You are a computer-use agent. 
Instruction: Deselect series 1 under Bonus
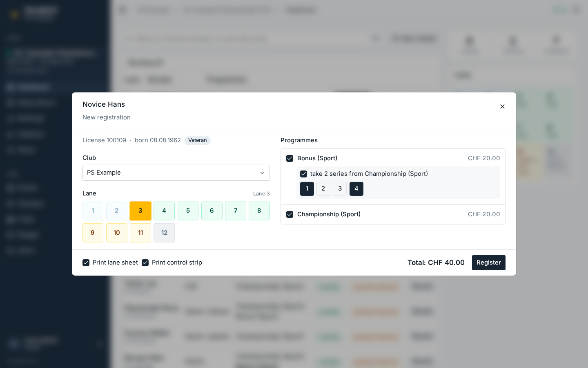[x=307, y=189]
